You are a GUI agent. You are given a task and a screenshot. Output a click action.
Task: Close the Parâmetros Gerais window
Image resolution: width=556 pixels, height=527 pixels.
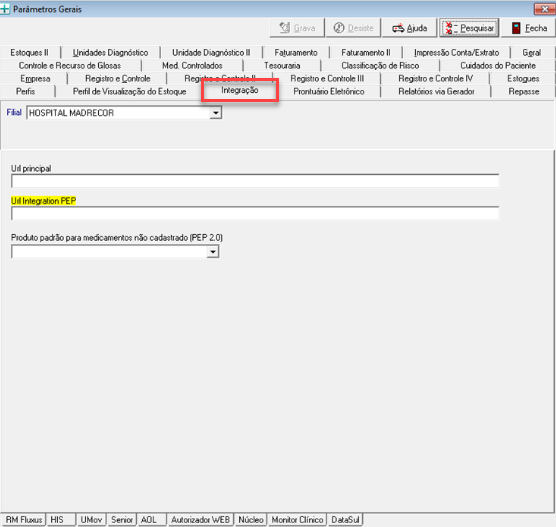545,9
